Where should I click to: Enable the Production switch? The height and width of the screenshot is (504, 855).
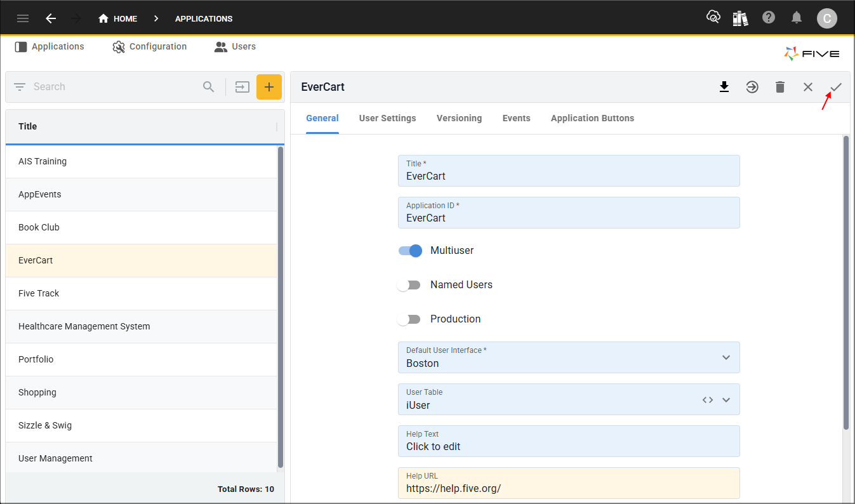409,319
